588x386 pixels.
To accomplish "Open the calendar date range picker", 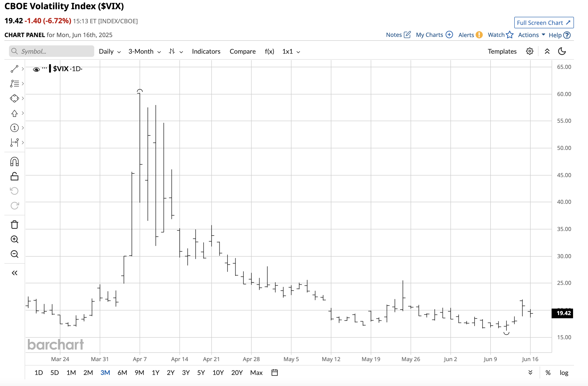I will tap(274, 372).
